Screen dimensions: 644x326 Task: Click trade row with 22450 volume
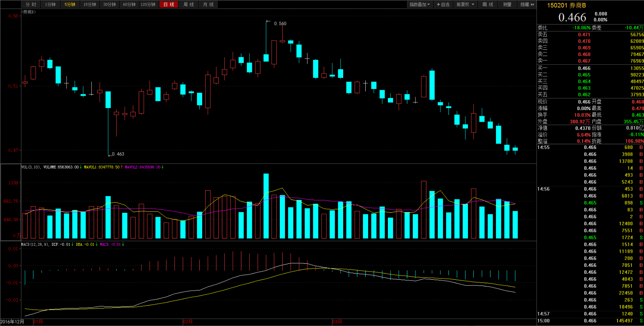click(590, 293)
